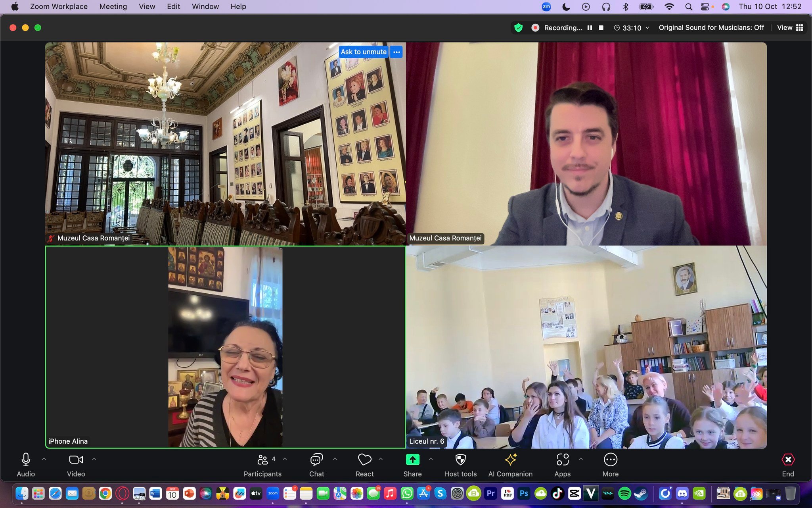The width and height of the screenshot is (812, 508).
Task: Open the More options ellipsis icon
Action: click(610, 460)
